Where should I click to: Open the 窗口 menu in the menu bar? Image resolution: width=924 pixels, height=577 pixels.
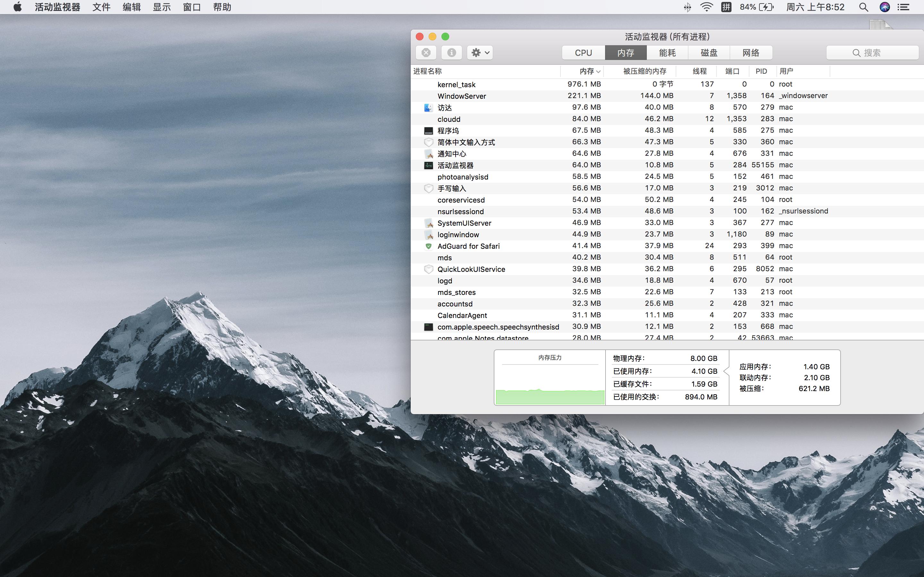click(192, 7)
